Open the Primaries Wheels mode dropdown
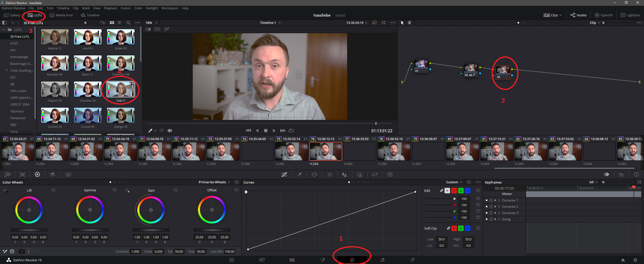 point(214,182)
